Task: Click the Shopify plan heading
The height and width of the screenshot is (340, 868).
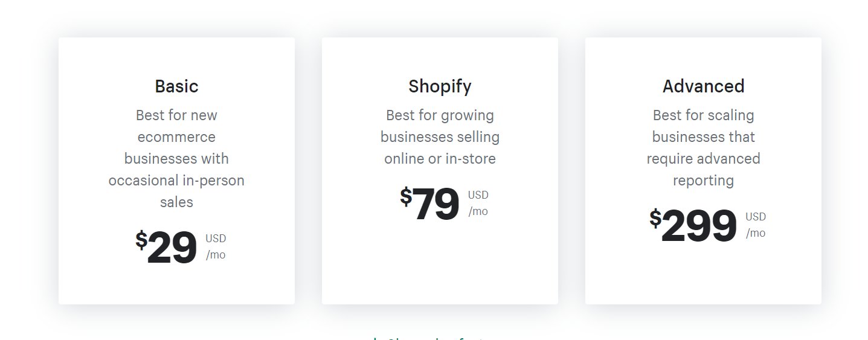Action: pos(440,86)
